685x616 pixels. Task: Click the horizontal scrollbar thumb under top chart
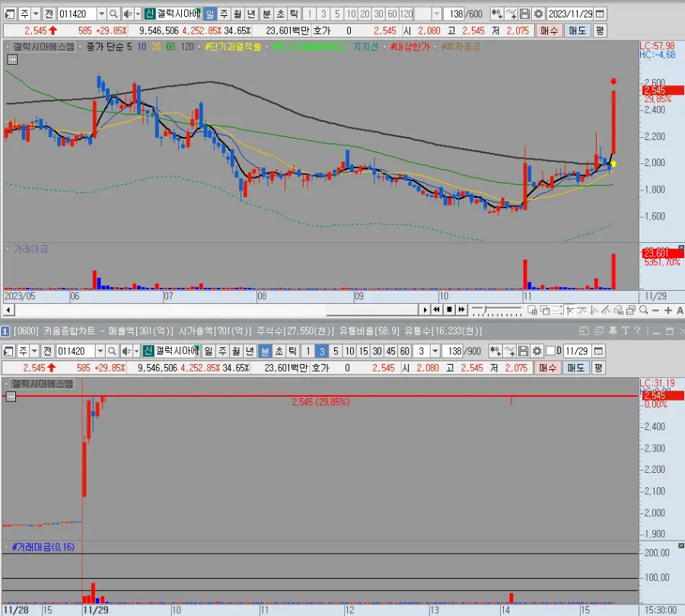coord(371,310)
